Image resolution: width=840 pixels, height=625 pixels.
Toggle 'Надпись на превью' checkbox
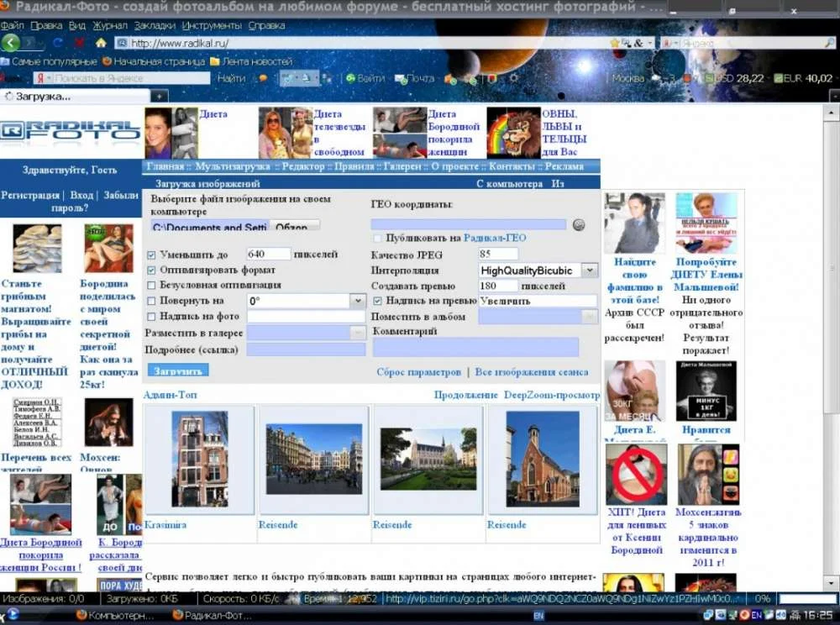(x=377, y=301)
